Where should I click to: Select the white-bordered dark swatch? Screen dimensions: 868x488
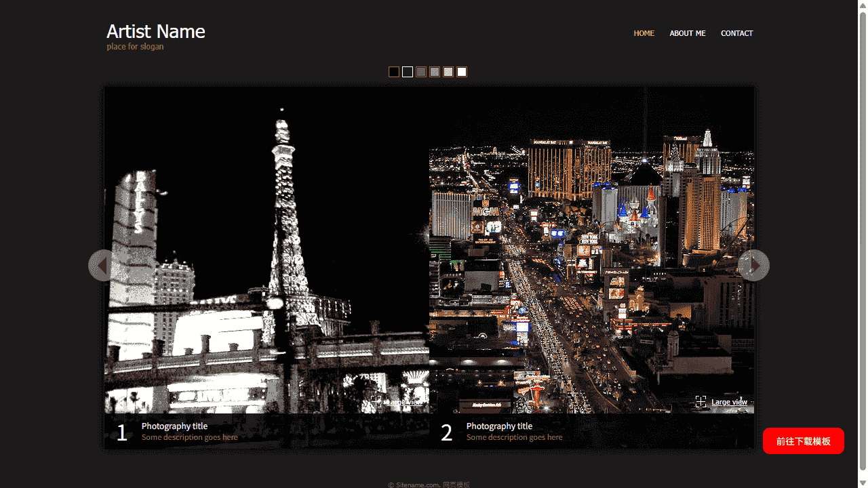tap(408, 72)
